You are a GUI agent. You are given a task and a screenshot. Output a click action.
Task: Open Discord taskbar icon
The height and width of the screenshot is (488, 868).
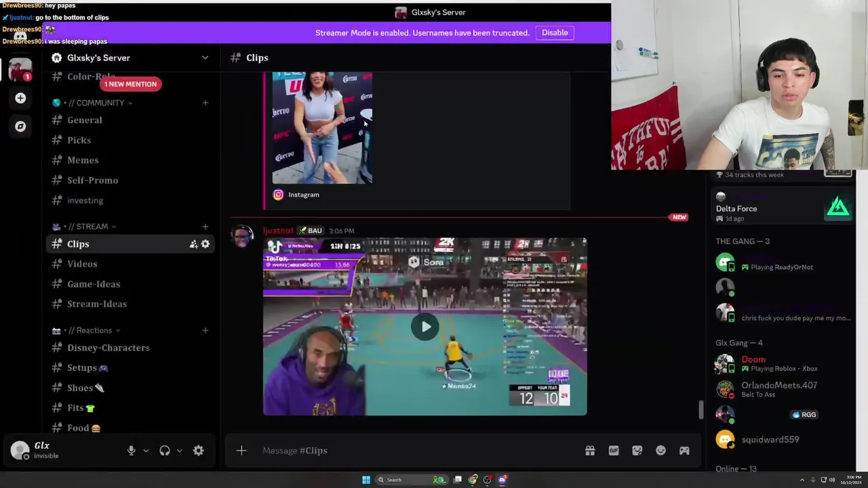pos(502,480)
